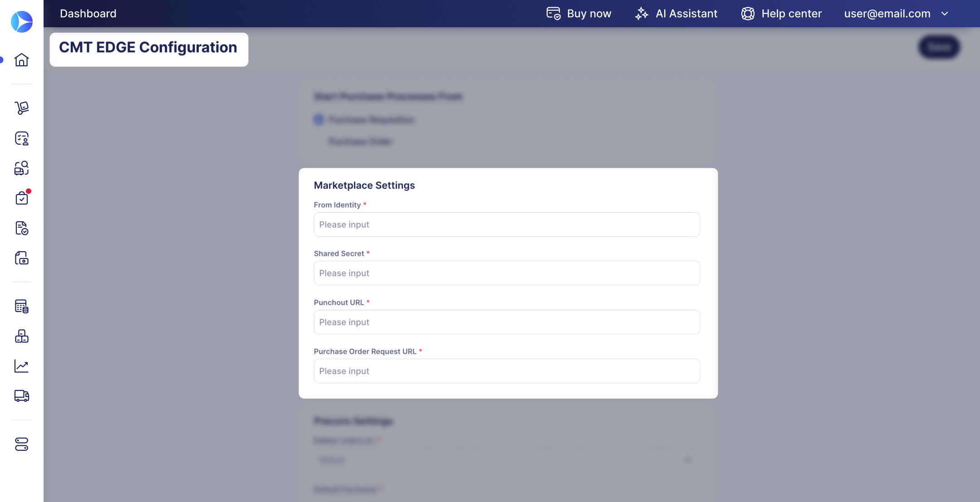This screenshot has width=980, height=502.
Task: Open the document with checkmark icon
Action: coord(21,228)
